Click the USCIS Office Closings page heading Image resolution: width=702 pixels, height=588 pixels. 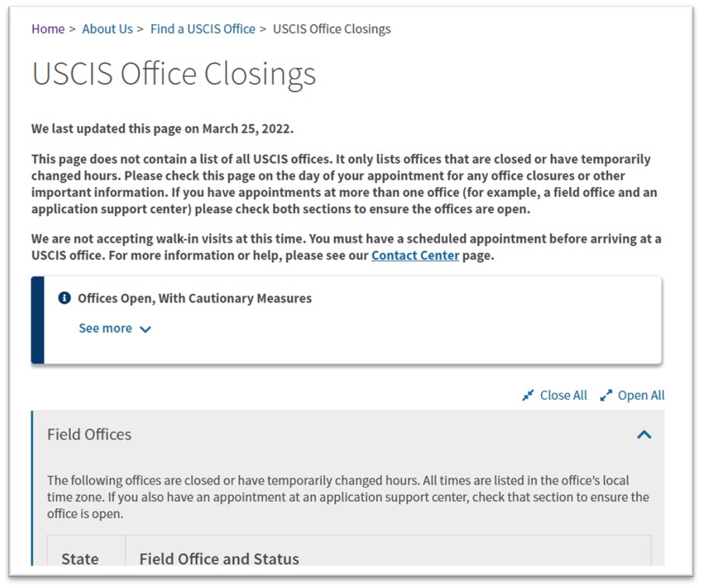click(x=173, y=74)
